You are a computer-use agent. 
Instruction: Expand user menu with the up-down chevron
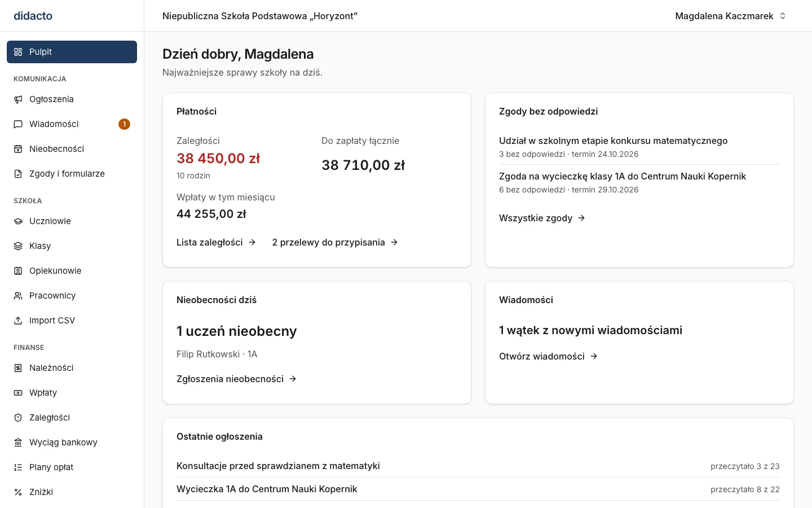[783, 16]
